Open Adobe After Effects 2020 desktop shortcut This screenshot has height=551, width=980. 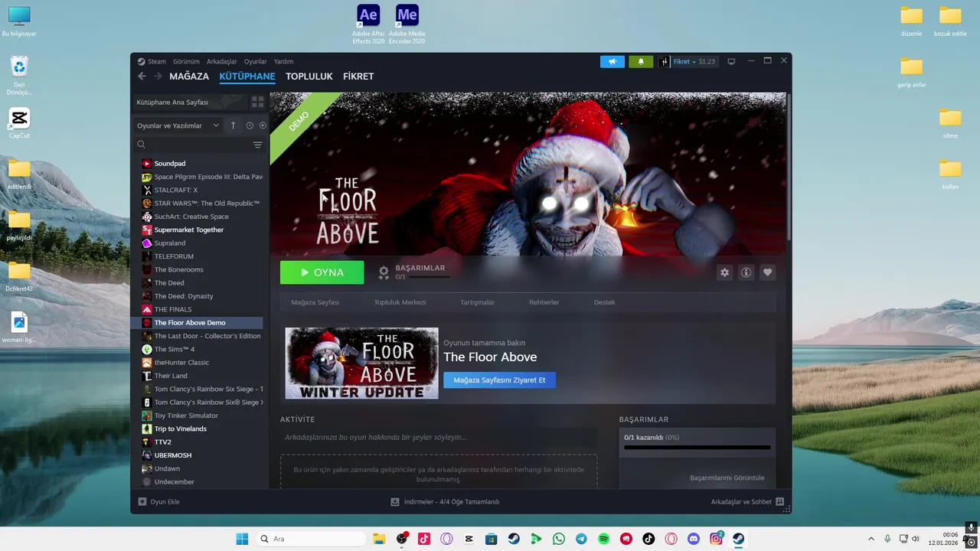click(368, 24)
